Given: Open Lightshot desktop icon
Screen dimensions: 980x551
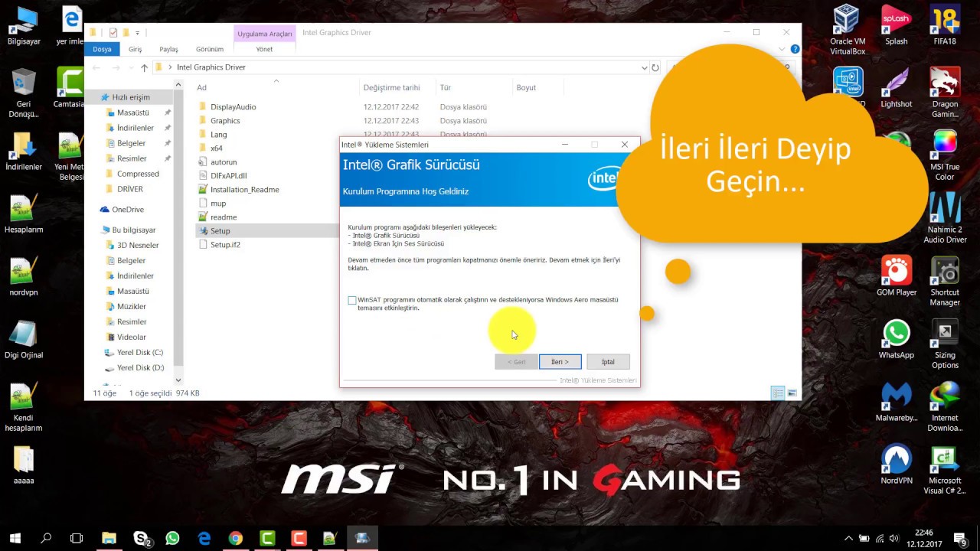Looking at the screenshot, I should point(896,88).
